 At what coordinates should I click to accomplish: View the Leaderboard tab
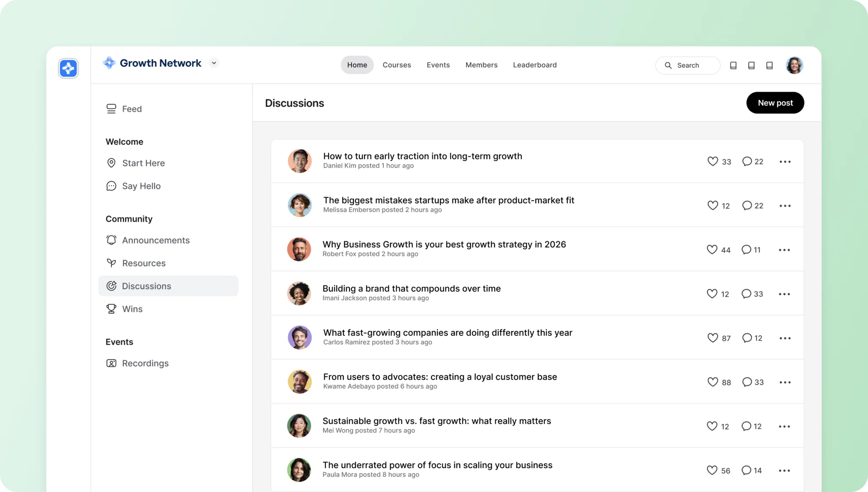point(535,65)
